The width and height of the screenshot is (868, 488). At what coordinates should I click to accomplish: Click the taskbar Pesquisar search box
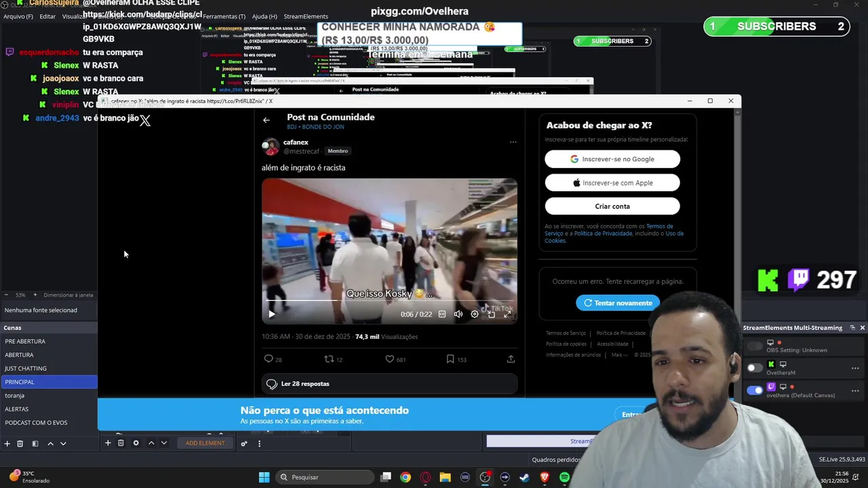click(325, 477)
